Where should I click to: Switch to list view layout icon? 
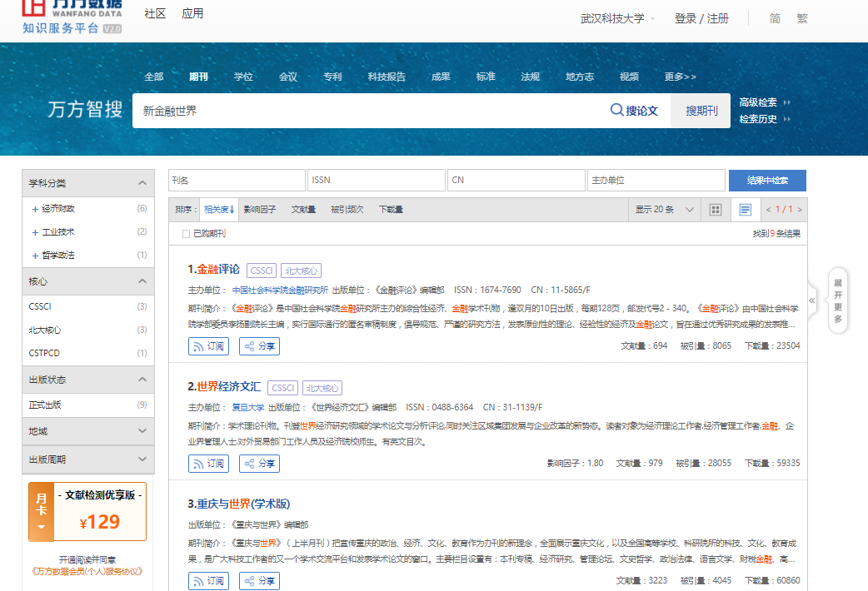pyautogui.click(x=746, y=210)
